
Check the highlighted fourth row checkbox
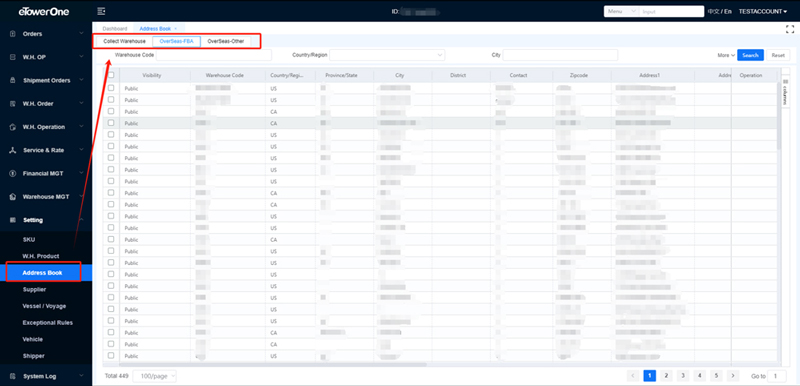click(111, 123)
